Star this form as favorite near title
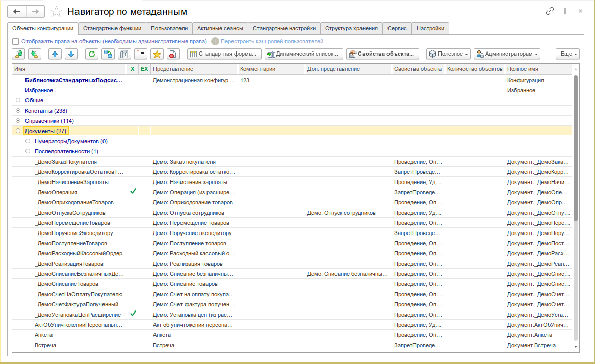This screenshot has height=364, width=595. pyautogui.click(x=56, y=11)
